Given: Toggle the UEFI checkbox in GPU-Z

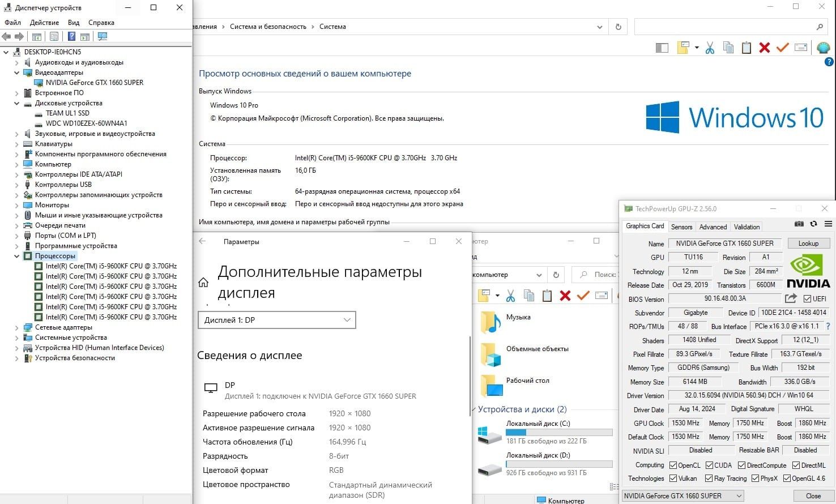Looking at the screenshot, I should click(x=807, y=299).
